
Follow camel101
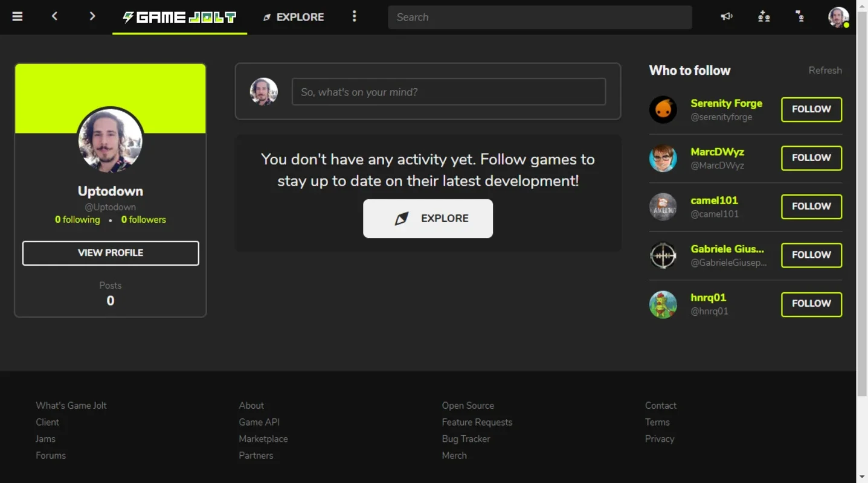point(811,206)
